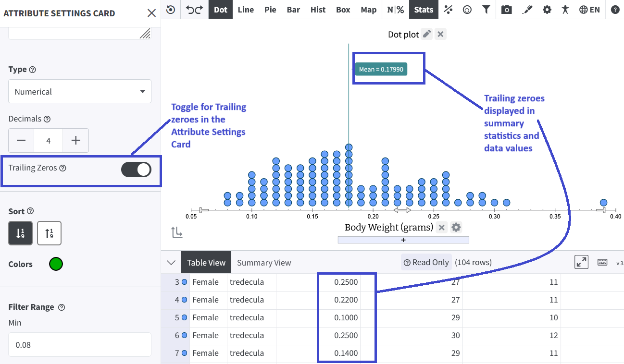Open the help question mark icon
The image size is (624, 364).
pos(615,10)
